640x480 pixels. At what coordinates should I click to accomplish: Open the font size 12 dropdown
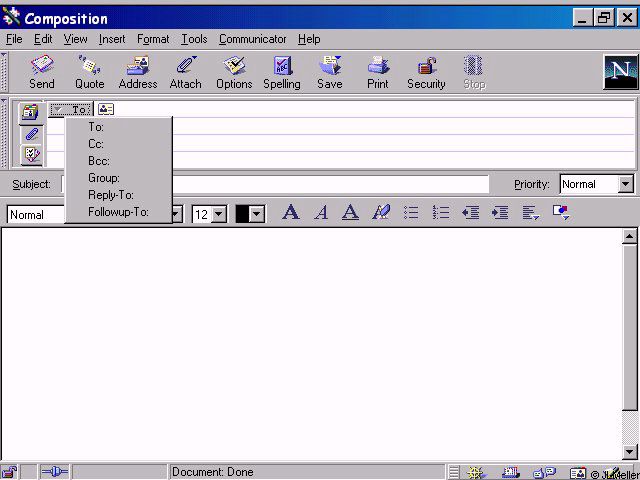[x=219, y=214]
